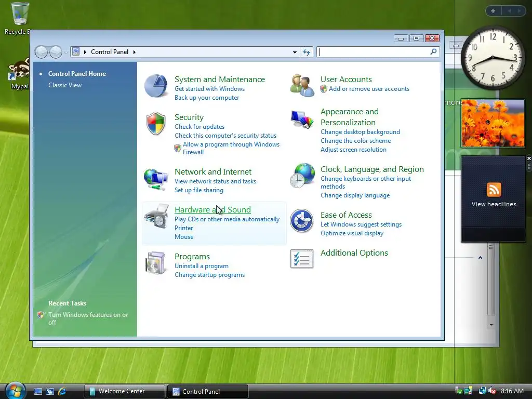Click the analog clock gadget
Viewport: 532px width, 399px height.
pos(493,58)
